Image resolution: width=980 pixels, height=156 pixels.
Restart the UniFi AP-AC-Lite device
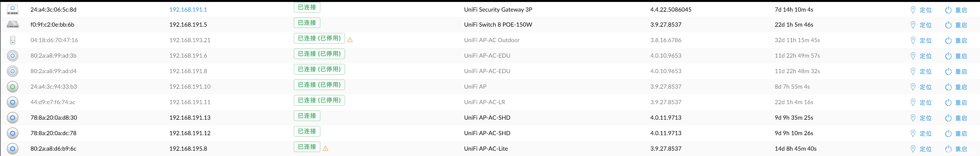[x=956, y=149]
